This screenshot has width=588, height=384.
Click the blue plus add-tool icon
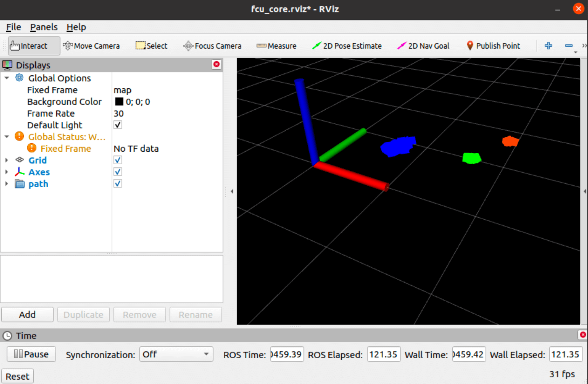(548, 46)
